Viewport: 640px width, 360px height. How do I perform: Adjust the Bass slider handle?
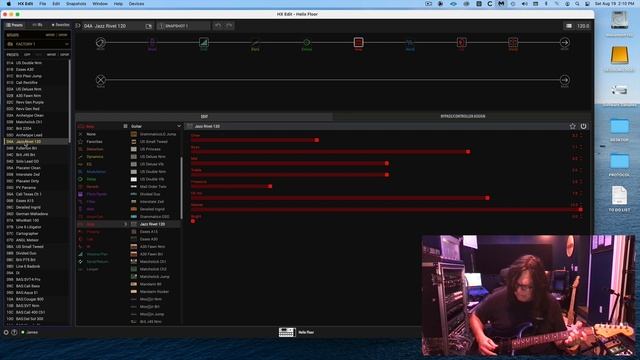pos(468,151)
